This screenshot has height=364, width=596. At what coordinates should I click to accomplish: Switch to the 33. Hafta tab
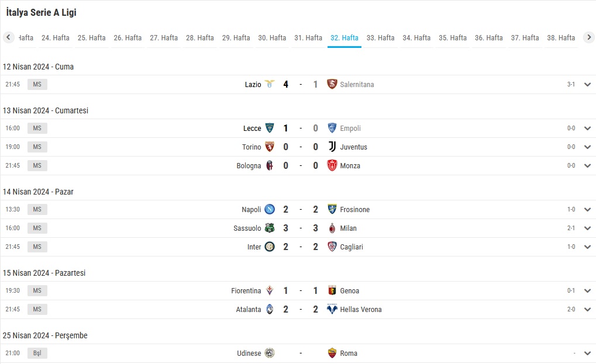[381, 38]
